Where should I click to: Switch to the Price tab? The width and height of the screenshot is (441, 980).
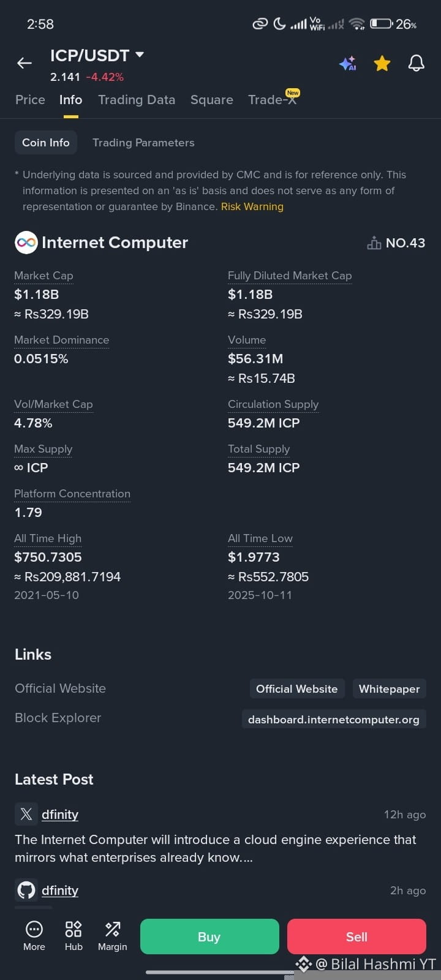(x=30, y=100)
